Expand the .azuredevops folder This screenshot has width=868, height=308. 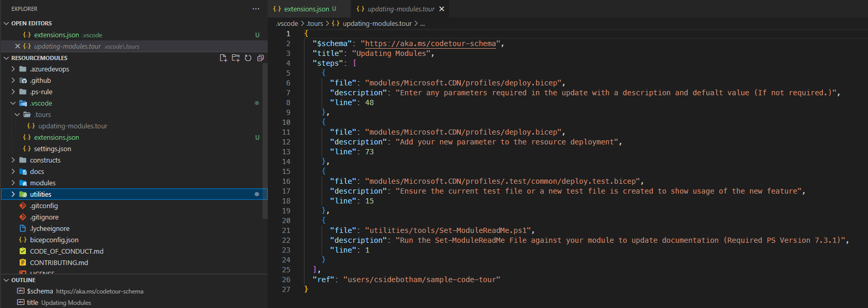coord(13,69)
